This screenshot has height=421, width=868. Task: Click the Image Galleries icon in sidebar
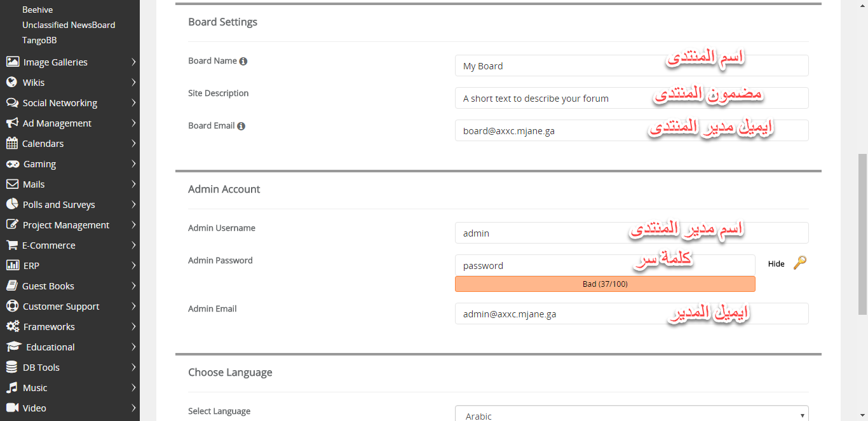pos(12,62)
